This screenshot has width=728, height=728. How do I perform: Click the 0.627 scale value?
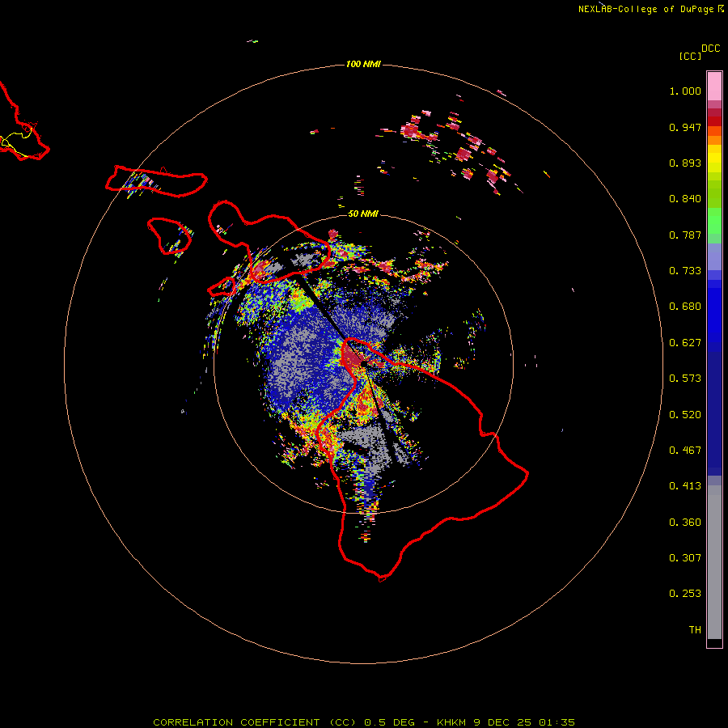tap(685, 343)
